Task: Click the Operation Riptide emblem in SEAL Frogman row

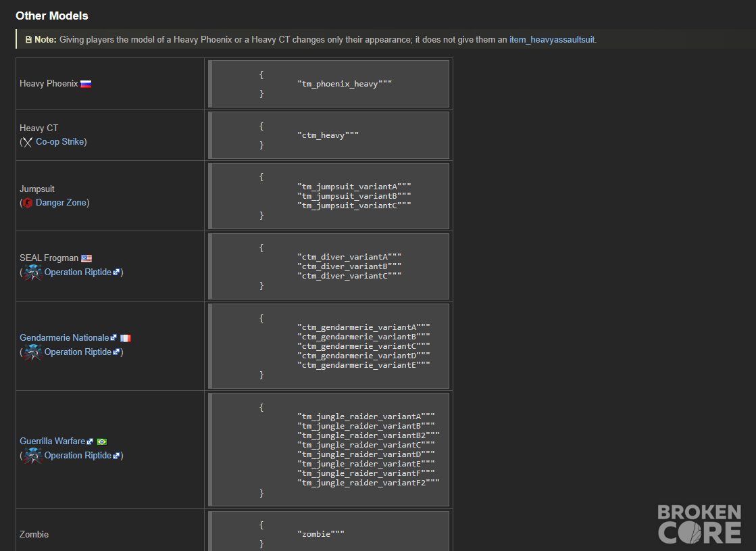Action: [32, 272]
